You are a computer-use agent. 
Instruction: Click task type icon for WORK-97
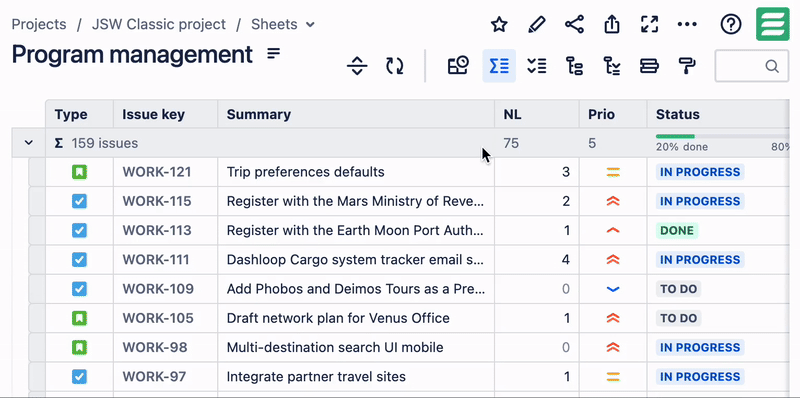tap(79, 377)
